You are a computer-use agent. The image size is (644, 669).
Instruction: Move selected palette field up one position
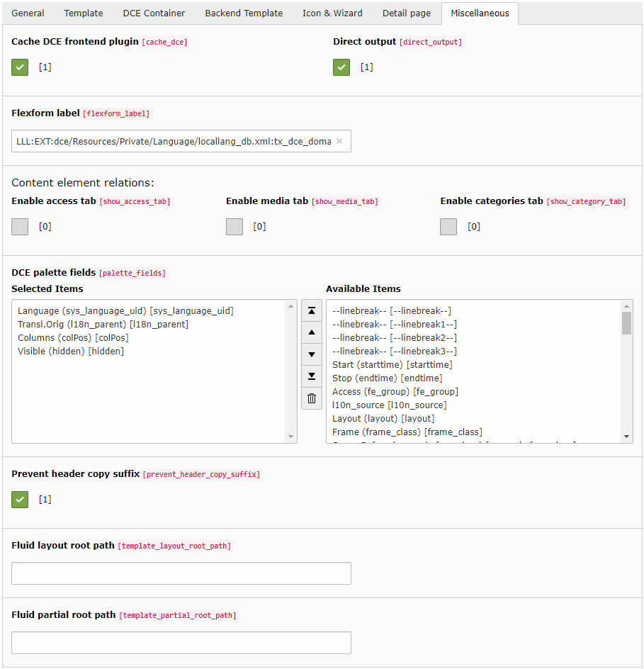click(311, 332)
